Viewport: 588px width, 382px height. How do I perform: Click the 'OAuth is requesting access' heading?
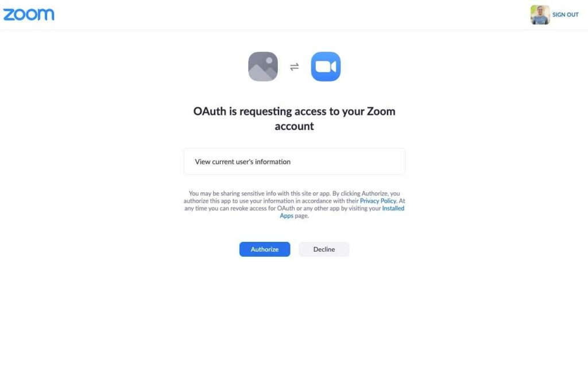(295, 118)
